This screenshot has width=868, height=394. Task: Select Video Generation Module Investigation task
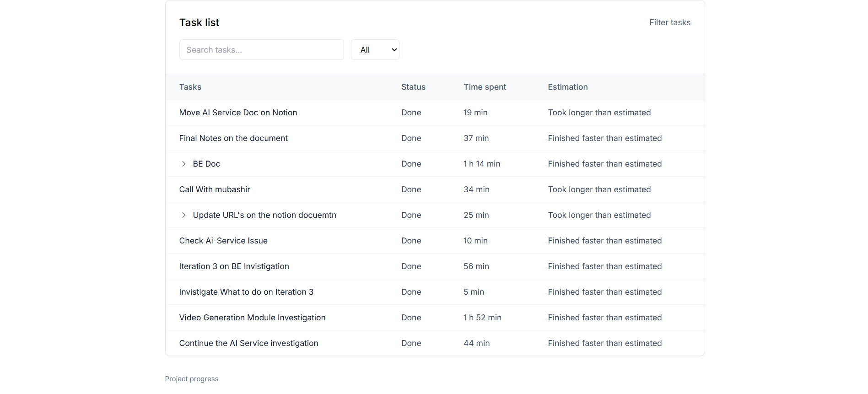[x=252, y=318]
